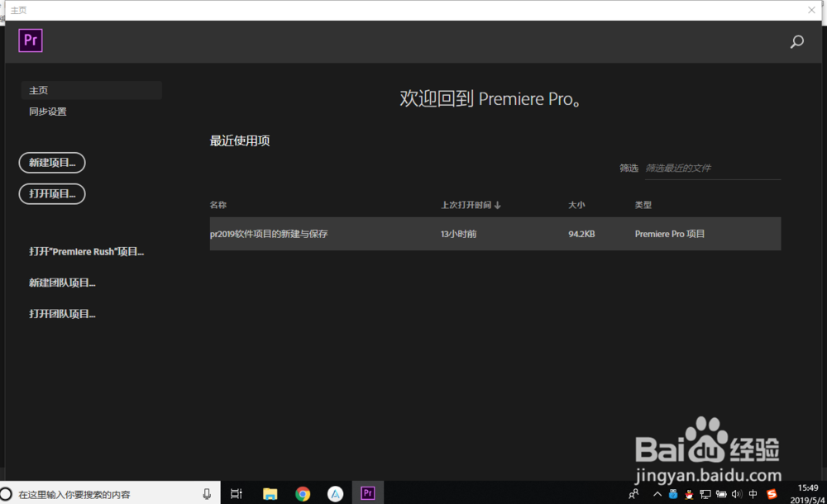
Task: Click the QQ penguin tray icon
Action: click(x=689, y=494)
